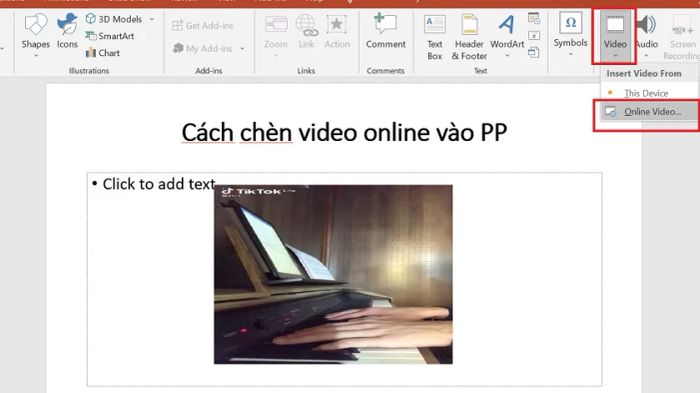Add a new Comment
Image resolution: width=700 pixels, height=393 pixels.
pyautogui.click(x=386, y=31)
